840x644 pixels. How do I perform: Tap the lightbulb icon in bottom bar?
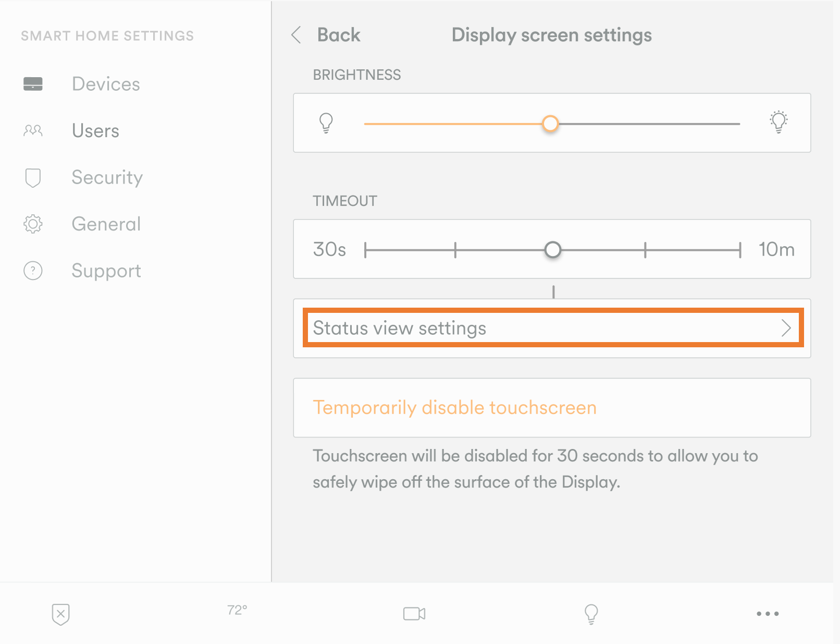(591, 614)
